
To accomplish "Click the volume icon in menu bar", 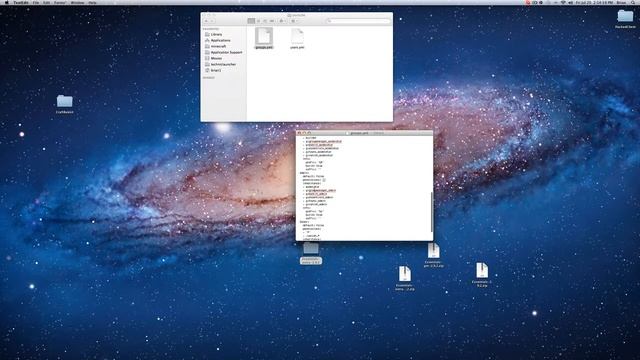I will 571,2.
